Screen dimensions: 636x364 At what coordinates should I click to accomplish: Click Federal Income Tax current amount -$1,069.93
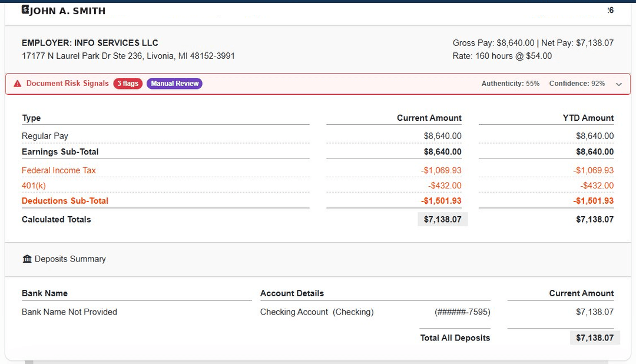coord(441,170)
